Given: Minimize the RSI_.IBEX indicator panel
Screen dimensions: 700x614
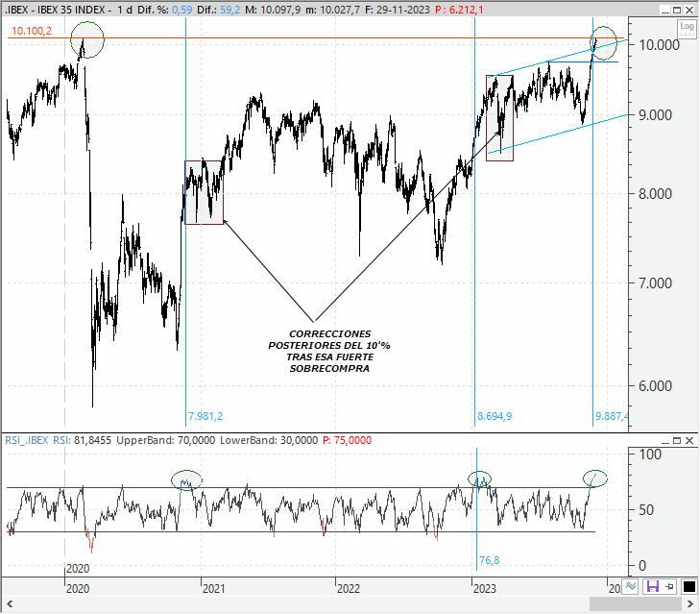Looking at the screenshot, I should 665,441.
